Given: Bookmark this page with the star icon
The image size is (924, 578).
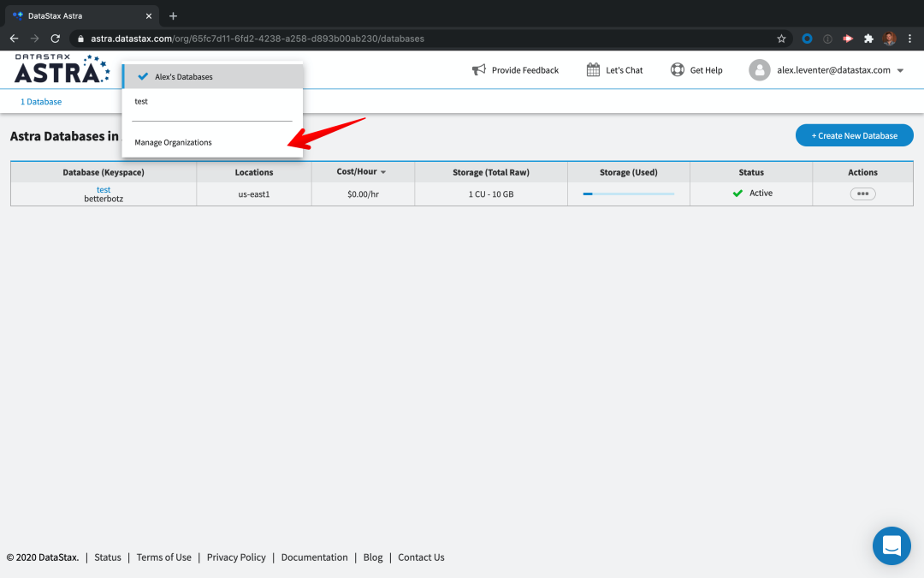Looking at the screenshot, I should click(x=781, y=39).
